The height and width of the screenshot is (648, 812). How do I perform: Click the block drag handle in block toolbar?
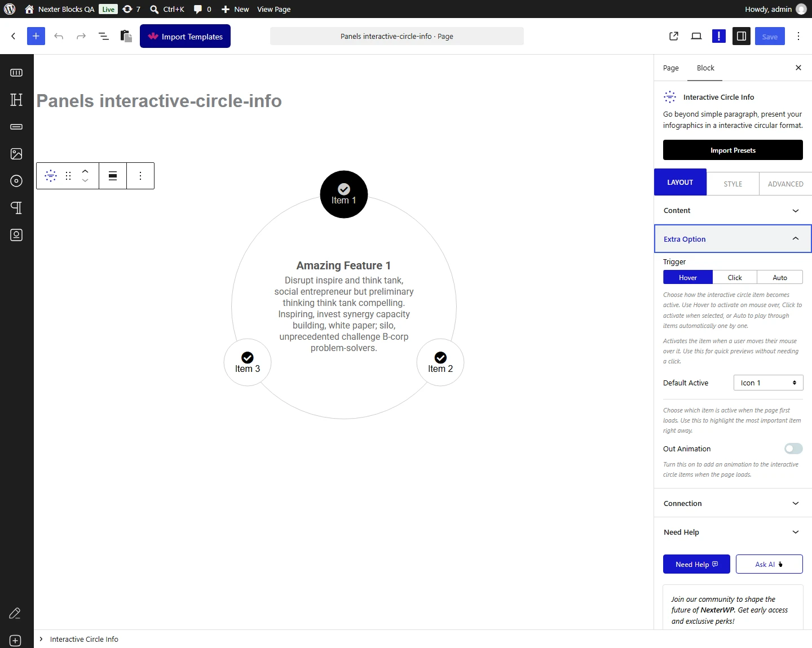point(68,176)
